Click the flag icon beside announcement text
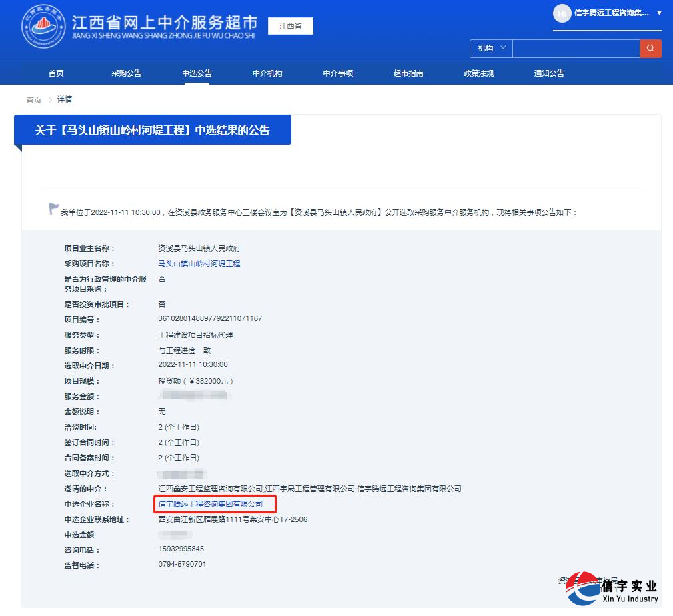This screenshot has width=673, height=616. [x=53, y=210]
